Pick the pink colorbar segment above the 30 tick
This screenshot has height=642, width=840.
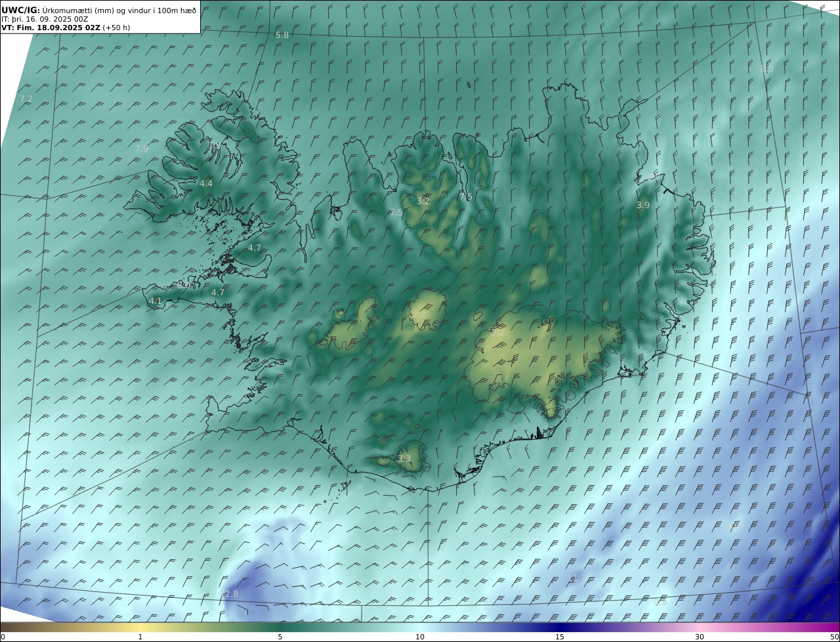(x=700, y=627)
